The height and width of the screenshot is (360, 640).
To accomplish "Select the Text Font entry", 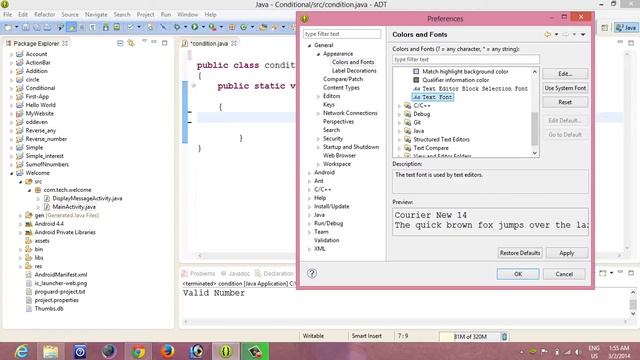I will pyautogui.click(x=433, y=97).
